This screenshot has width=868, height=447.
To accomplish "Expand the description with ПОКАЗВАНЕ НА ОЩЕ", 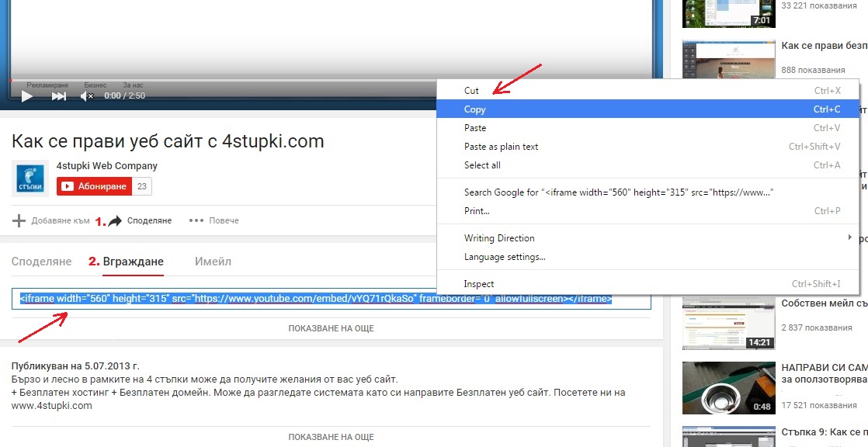I will pyautogui.click(x=331, y=436).
